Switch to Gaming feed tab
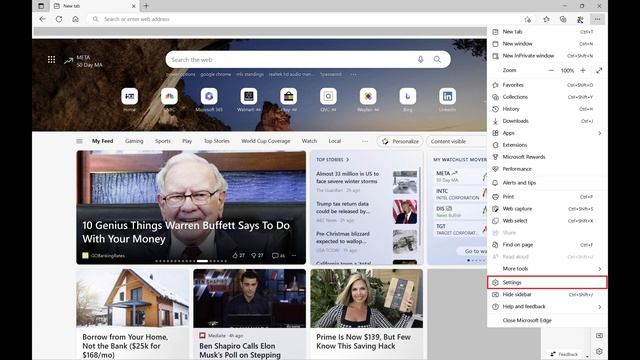Image resolution: width=640 pixels, height=360 pixels. (x=134, y=141)
